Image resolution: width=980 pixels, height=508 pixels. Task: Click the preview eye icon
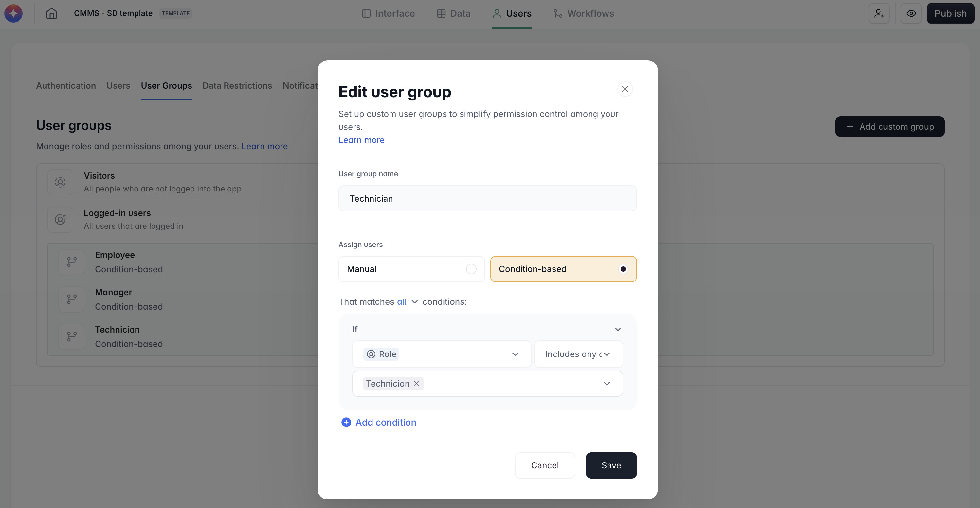tap(911, 14)
